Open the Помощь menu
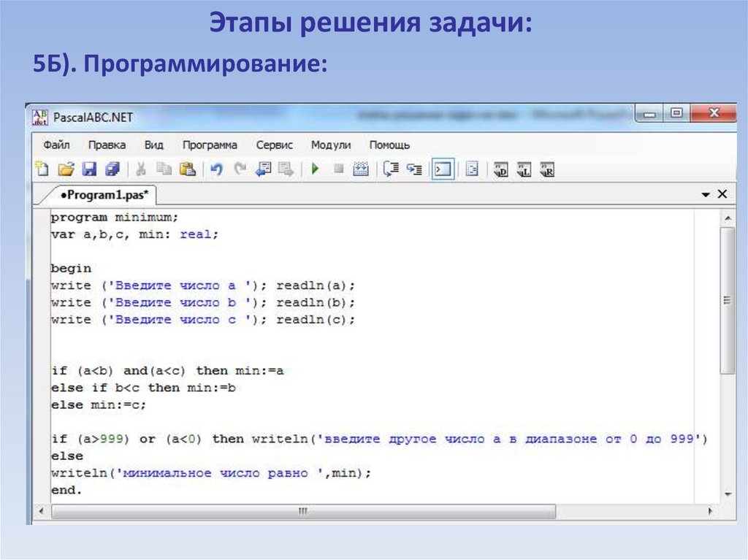The image size is (748, 560). [x=389, y=145]
